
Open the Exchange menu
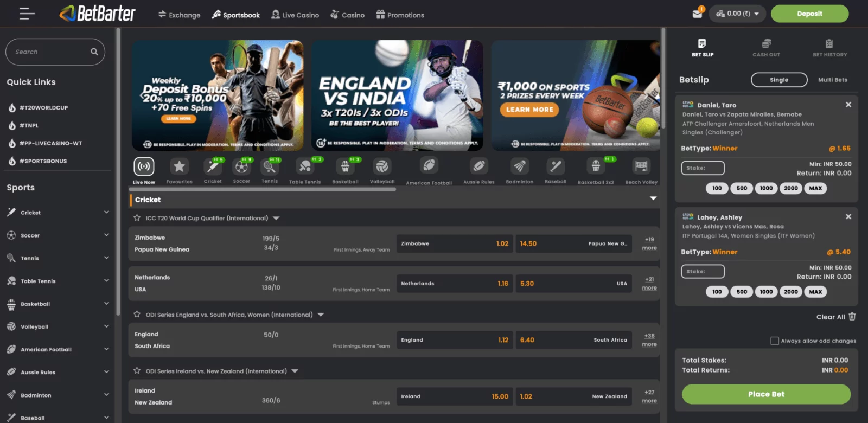(x=179, y=15)
